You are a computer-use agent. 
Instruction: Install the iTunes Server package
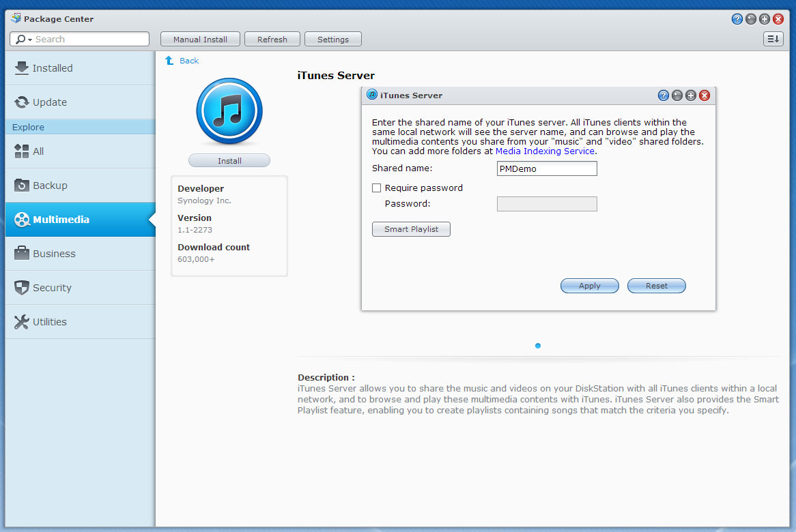pyautogui.click(x=229, y=161)
